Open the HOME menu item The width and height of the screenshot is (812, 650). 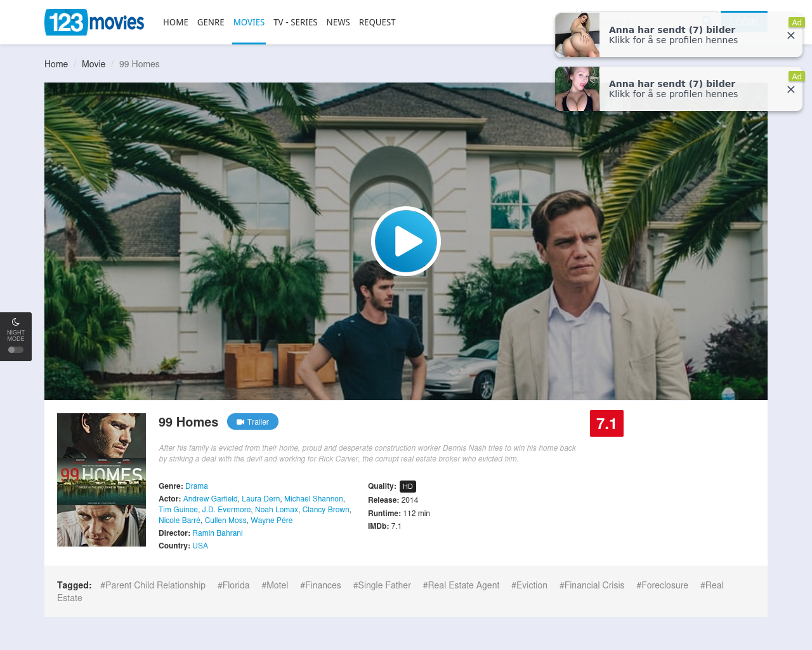176,22
